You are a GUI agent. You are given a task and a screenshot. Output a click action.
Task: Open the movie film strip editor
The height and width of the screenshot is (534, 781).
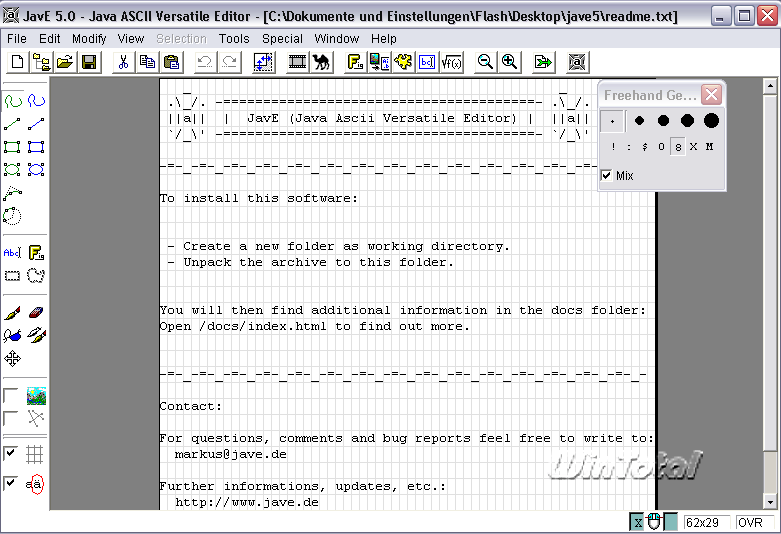pos(297,62)
